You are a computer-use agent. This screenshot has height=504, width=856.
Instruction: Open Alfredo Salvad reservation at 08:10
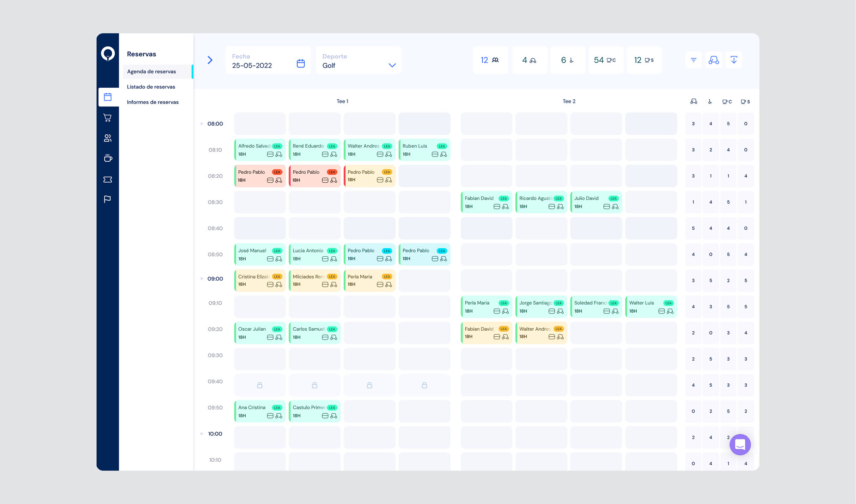click(x=260, y=150)
